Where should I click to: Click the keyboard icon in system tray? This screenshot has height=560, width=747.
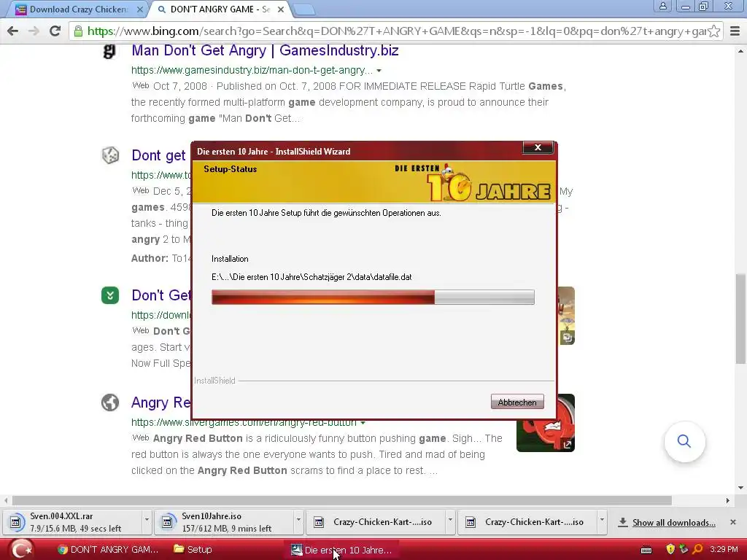646,550
